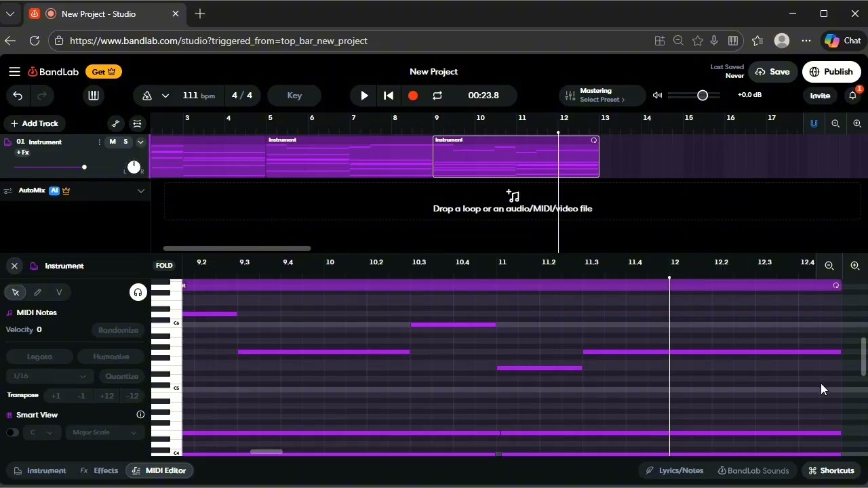Start recording with the red record button
Screen dimensions: 868x488
[x=413, y=96]
